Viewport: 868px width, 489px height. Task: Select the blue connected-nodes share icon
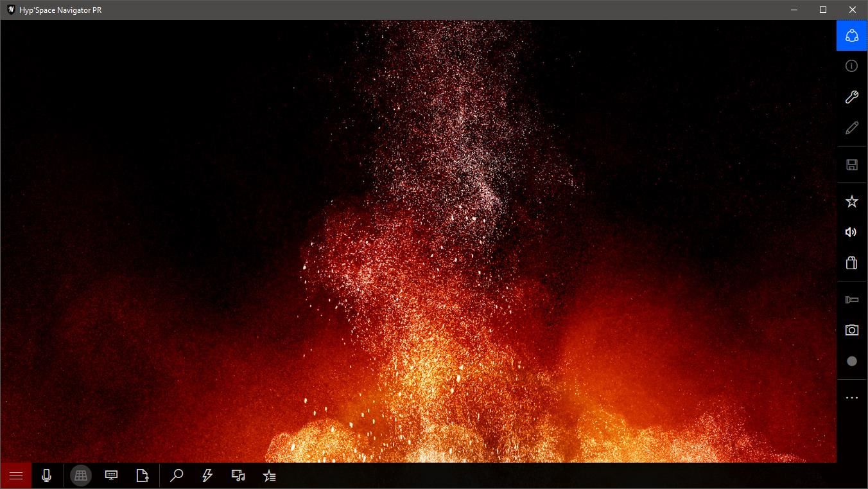(852, 35)
